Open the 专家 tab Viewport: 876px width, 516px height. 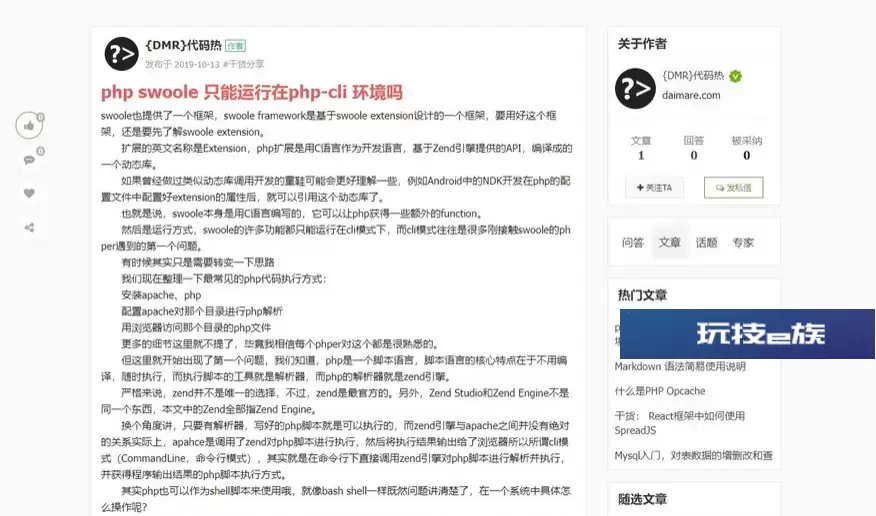(x=743, y=242)
